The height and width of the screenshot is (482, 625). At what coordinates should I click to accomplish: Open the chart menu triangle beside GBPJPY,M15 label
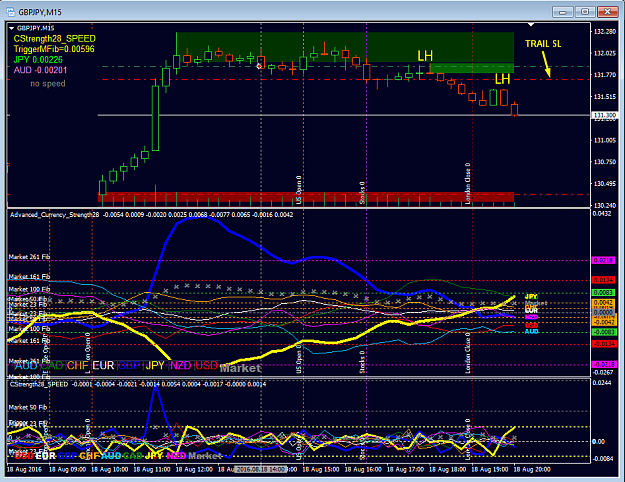coord(11,28)
